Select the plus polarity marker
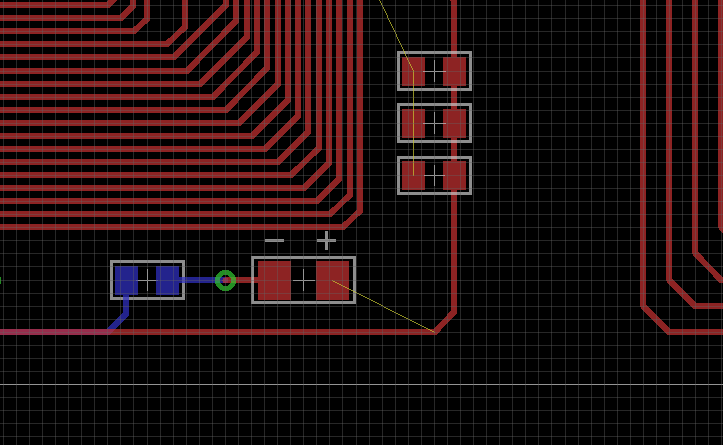This screenshot has height=445, width=723. click(326, 240)
